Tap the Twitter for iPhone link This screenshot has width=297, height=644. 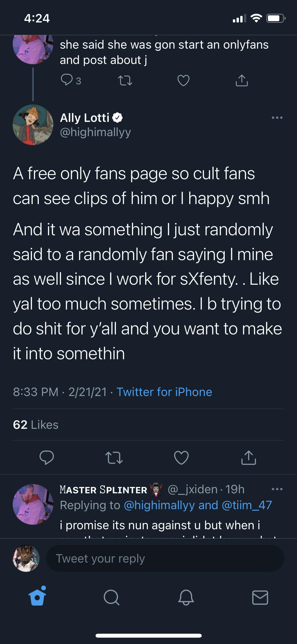[x=164, y=392]
